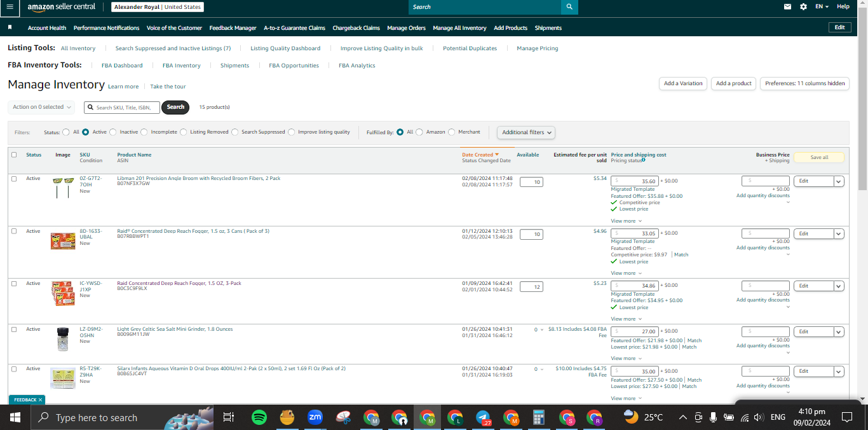Viewport: 868px width, 430px height.
Task: Open the EN language dropdown
Action: pyautogui.click(x=822, y=6)
